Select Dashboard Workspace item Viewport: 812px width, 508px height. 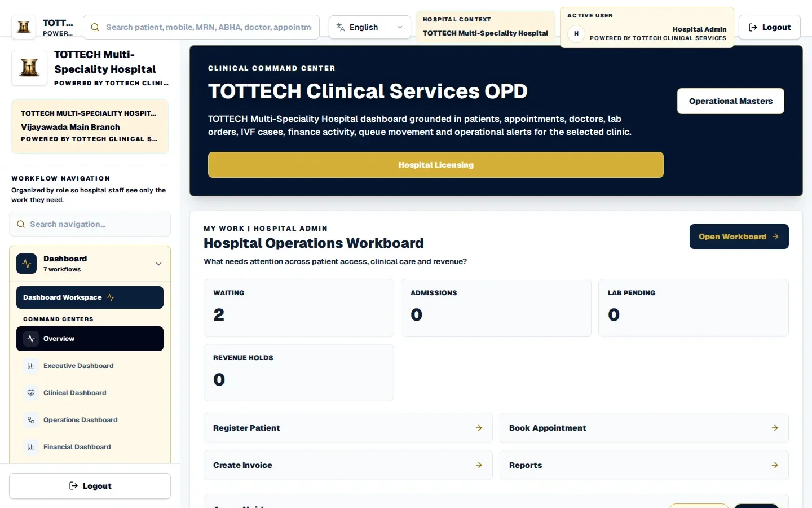coord(90,297)
